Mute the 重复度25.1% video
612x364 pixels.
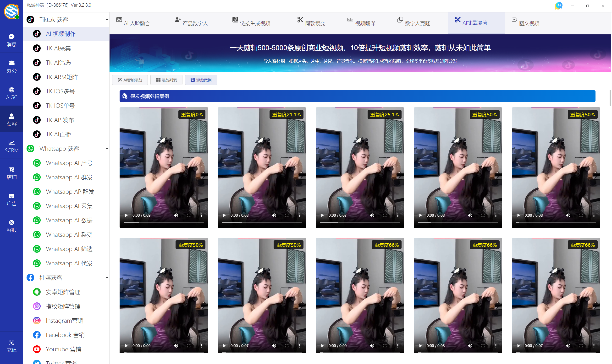coord(372,215)
